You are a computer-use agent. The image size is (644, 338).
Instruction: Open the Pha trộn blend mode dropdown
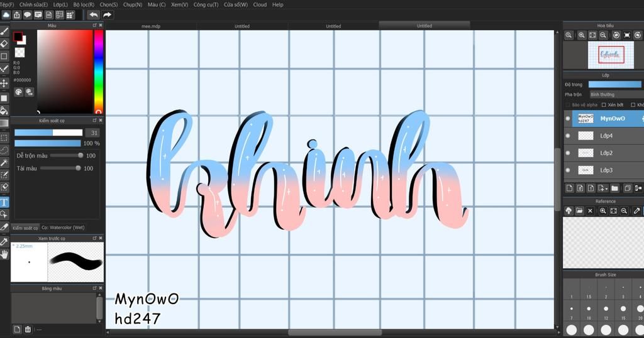[616, 94]
